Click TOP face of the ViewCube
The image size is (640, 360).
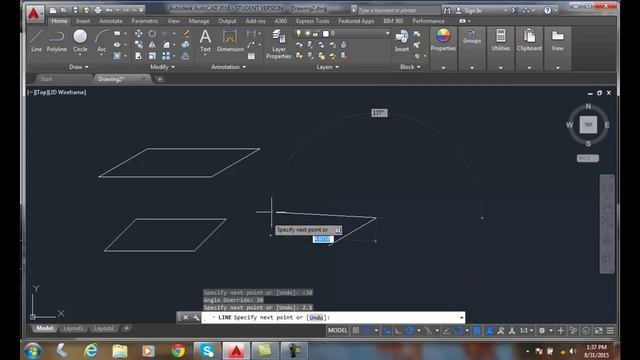(588, 124)
